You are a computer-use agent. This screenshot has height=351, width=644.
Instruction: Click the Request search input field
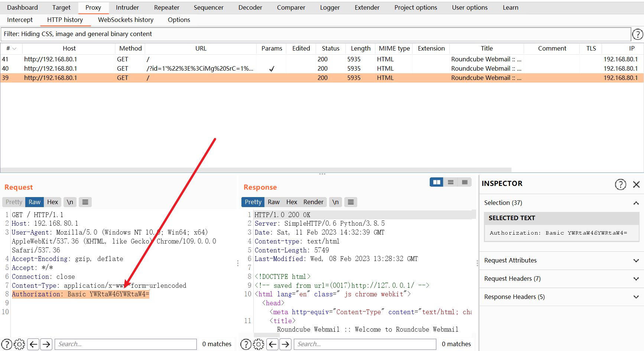coord(126,344)
